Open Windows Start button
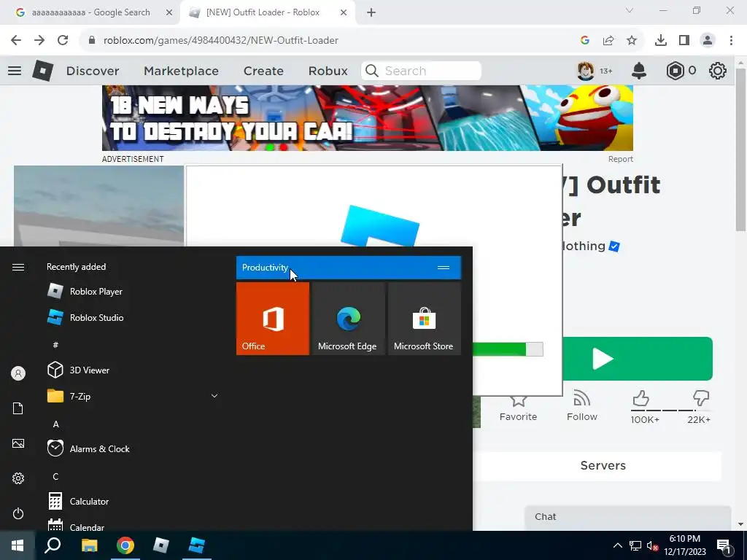747x560 pixels. [18, 545]
